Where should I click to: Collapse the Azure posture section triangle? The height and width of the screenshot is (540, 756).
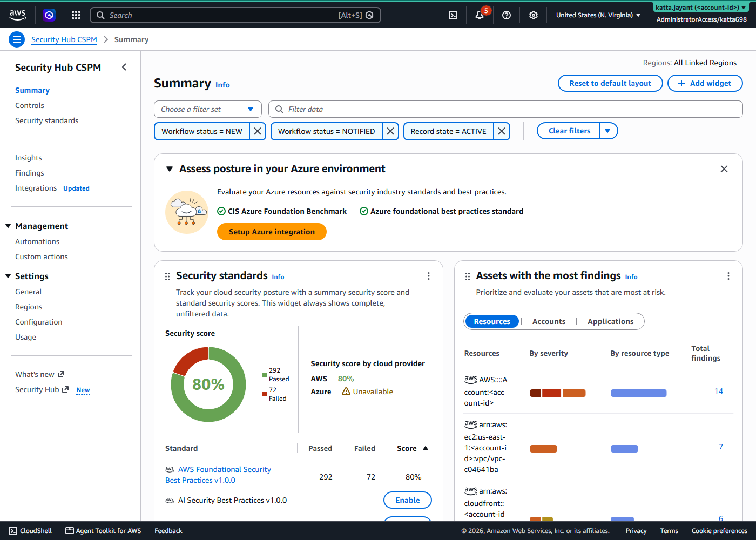[170, 169]
